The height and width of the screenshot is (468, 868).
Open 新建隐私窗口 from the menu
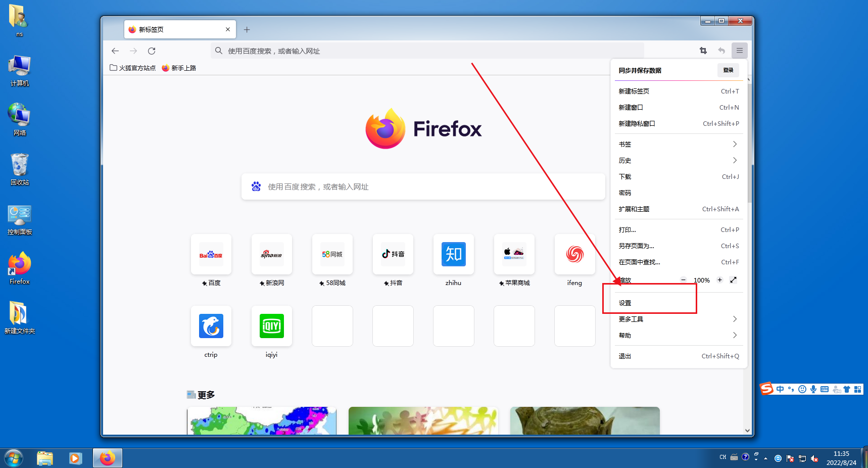click(679, 124)
